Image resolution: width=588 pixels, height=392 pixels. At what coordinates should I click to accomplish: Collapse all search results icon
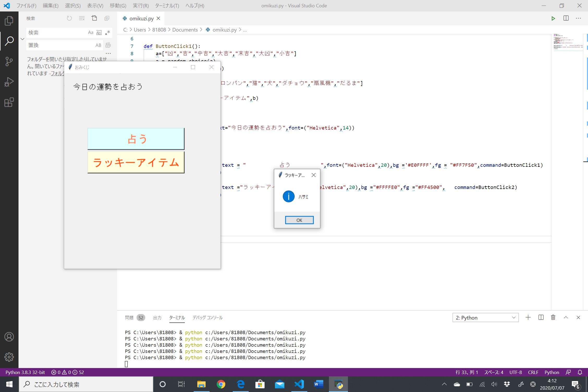tap(107, 18)
